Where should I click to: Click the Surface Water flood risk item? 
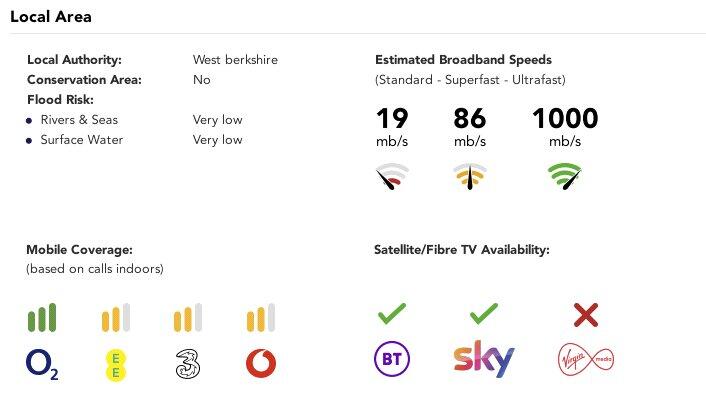[82, 140]
